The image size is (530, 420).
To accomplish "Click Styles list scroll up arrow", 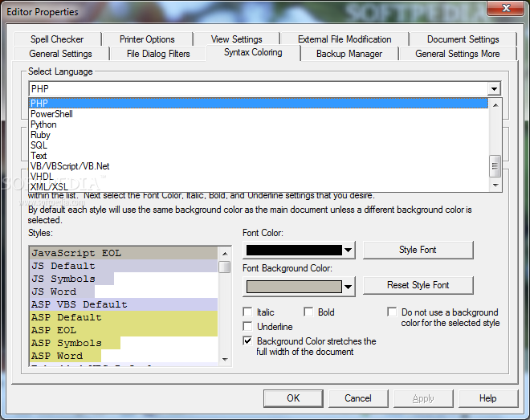I will tap(225, 254).
